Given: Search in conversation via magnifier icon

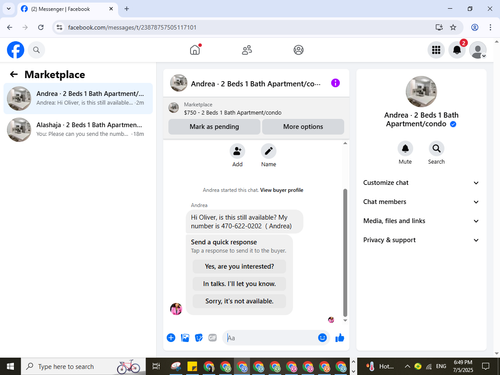Looking at the screenshot, I should tap(436, 149).
